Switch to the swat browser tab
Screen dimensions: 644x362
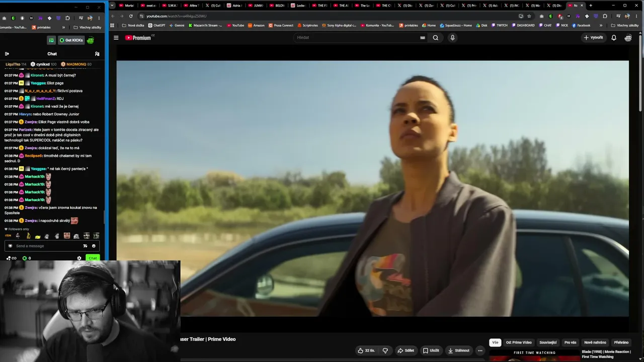point(148,6)
